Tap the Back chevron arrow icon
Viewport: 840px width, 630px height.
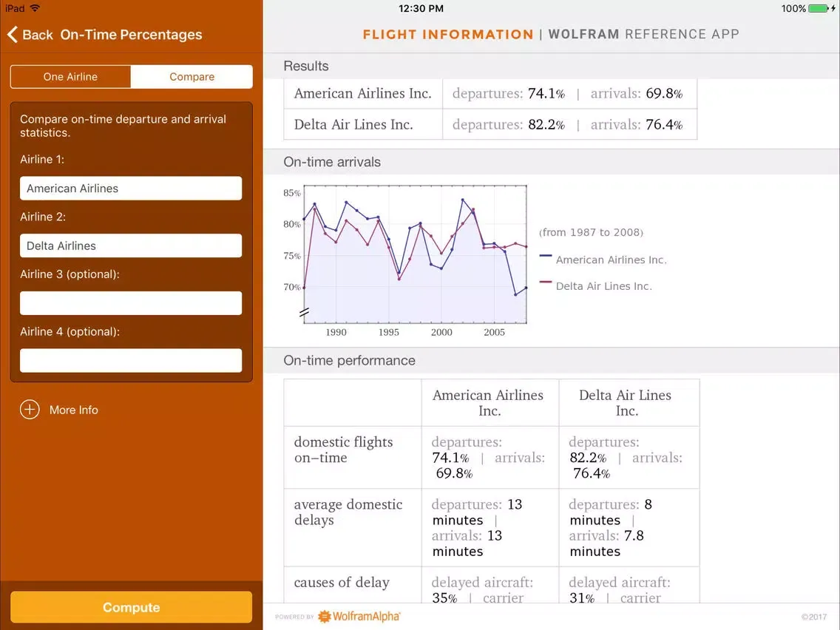click(x=13, y=34)
